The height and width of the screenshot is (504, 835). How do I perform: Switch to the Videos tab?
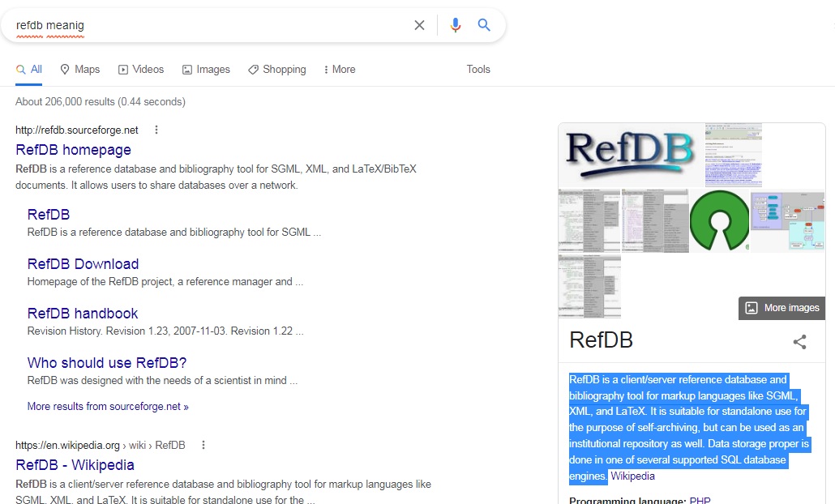coord(141,70)
